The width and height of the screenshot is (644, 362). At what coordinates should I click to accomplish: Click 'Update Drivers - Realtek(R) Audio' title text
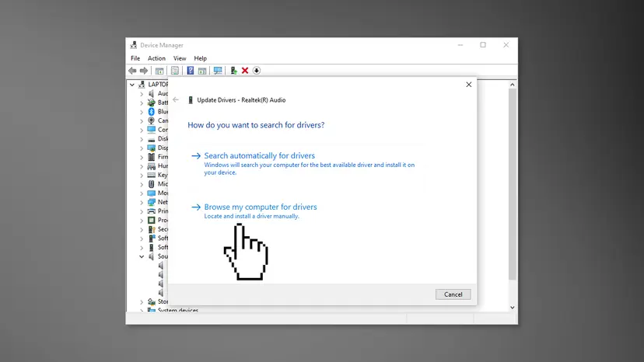tap(241, 99)
